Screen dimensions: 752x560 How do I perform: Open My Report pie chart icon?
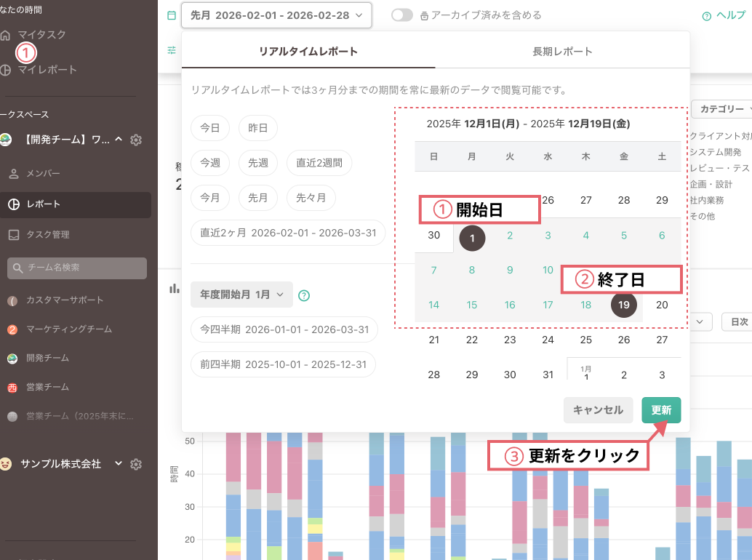(6, 70)
